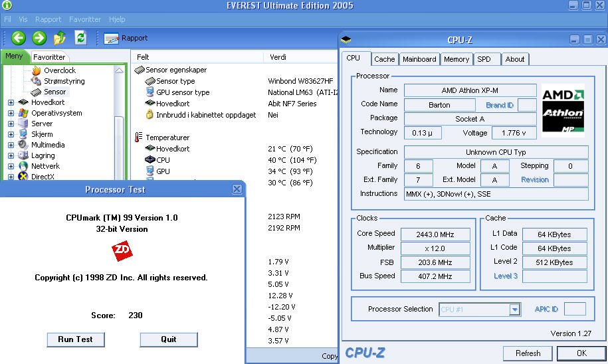Click Run Test in Processor Test window

point(76,339)
